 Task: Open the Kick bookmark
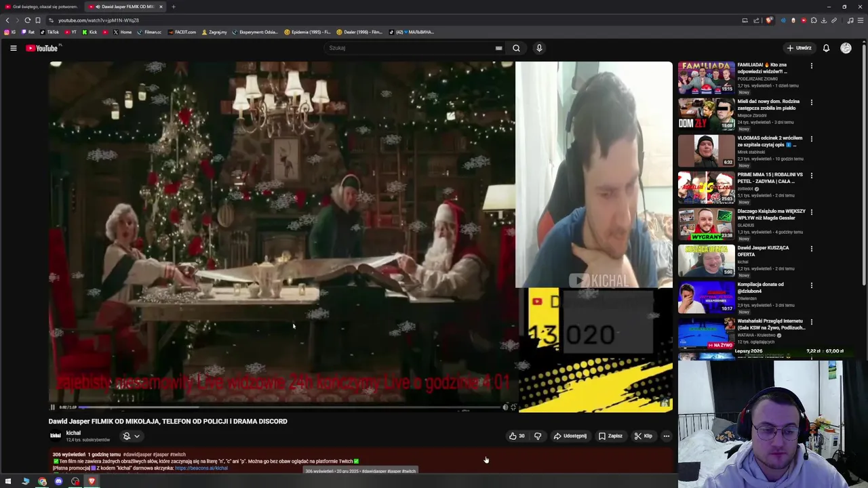point(90,32)
